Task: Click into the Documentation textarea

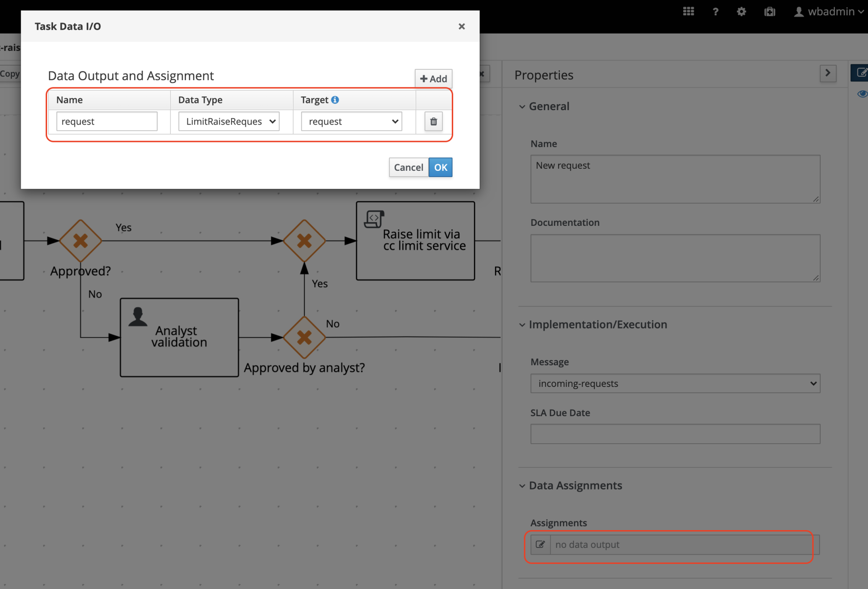Action: 675,258
